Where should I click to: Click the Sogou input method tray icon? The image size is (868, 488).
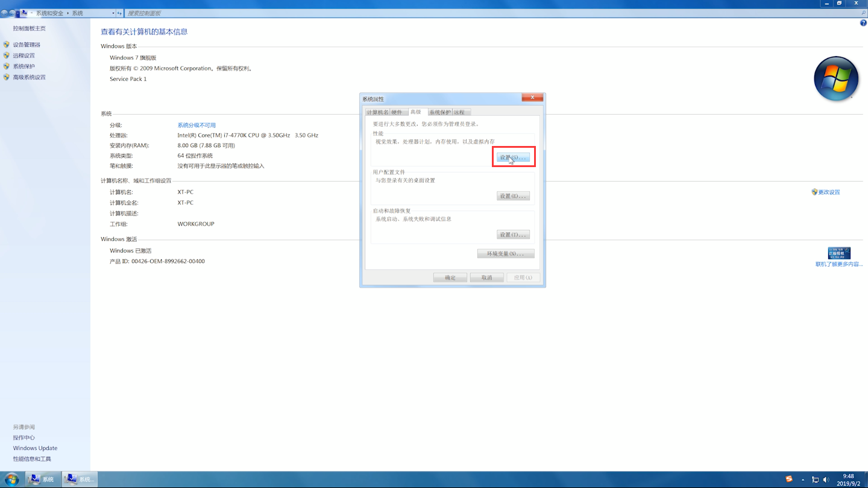click(x=789, y=480)
